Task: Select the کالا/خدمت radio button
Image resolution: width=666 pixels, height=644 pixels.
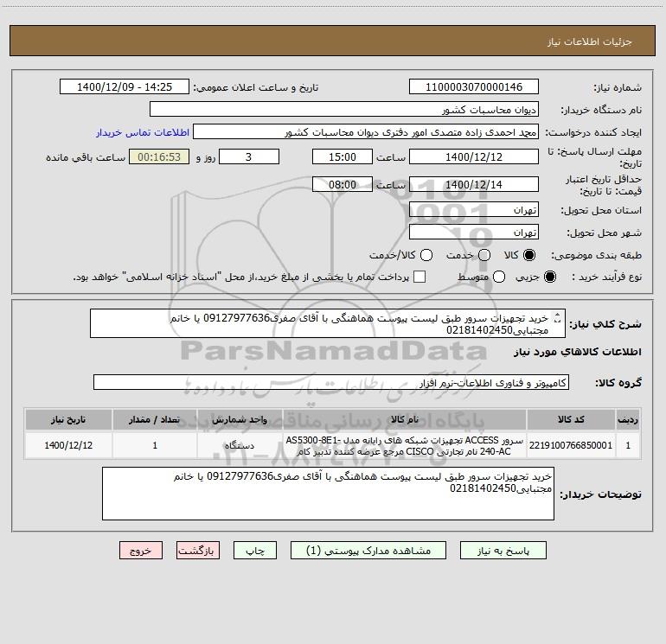Action: pyautogui.click(x=426, y=255)
